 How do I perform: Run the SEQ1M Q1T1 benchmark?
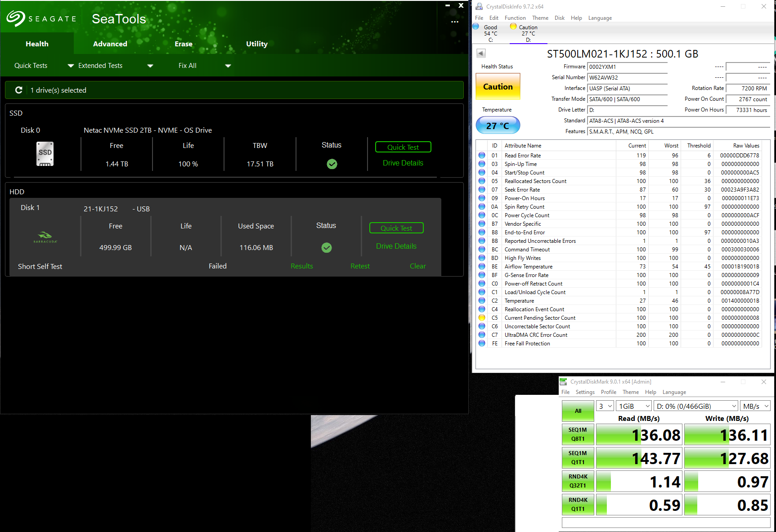578,458
